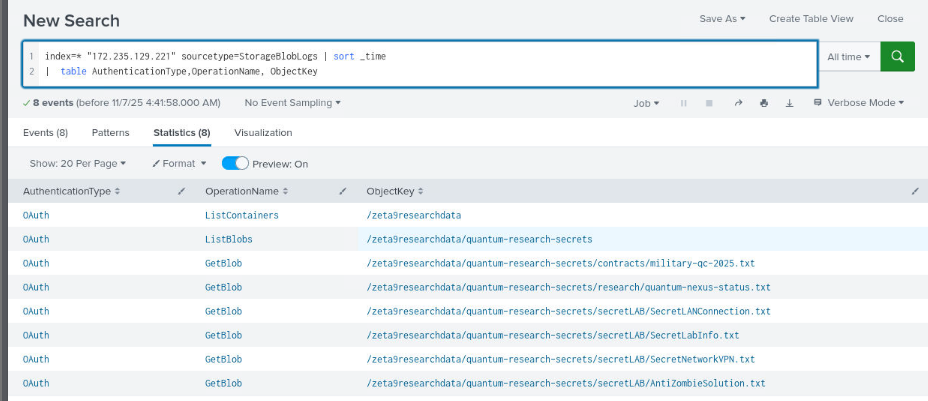Click the military-qc-2025.txt object key
Viewport: 928px width, 401px height.
[x=560, y=263]
